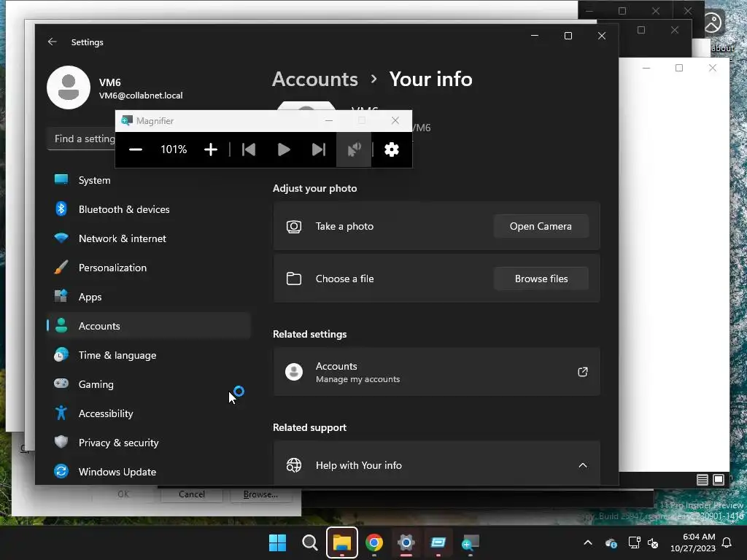The image size is (747, 560).
Task: Click OneDrive cloud tray icon
Action: coord(611,542)
